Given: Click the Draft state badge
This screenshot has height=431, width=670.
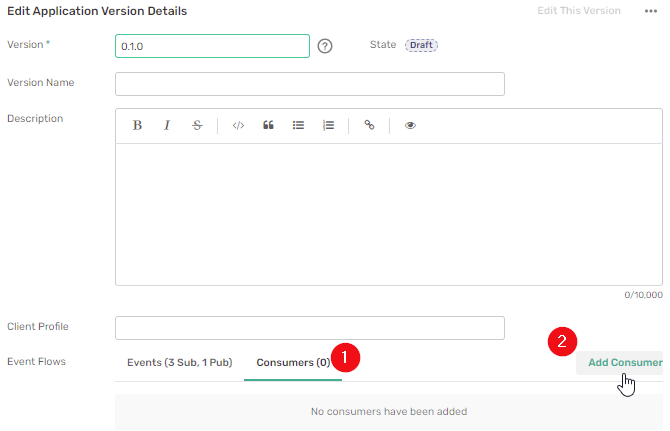Looking at the screenshot, I should point(421,46).
